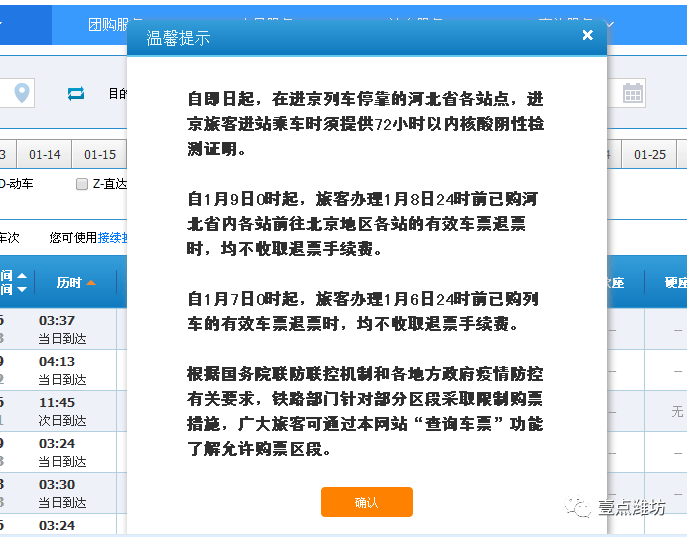The height and width of the screenshot is (537, 687).
Task: Select the 01-15 date tab
Action: click(x=99, y=154)
